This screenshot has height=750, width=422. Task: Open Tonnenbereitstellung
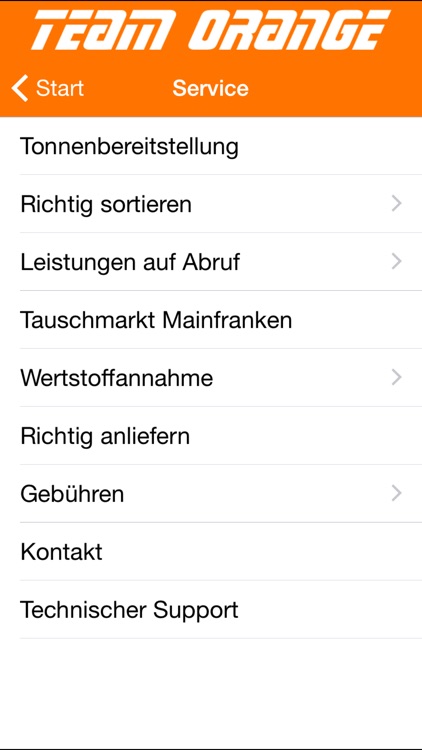(x=211, y=146)
